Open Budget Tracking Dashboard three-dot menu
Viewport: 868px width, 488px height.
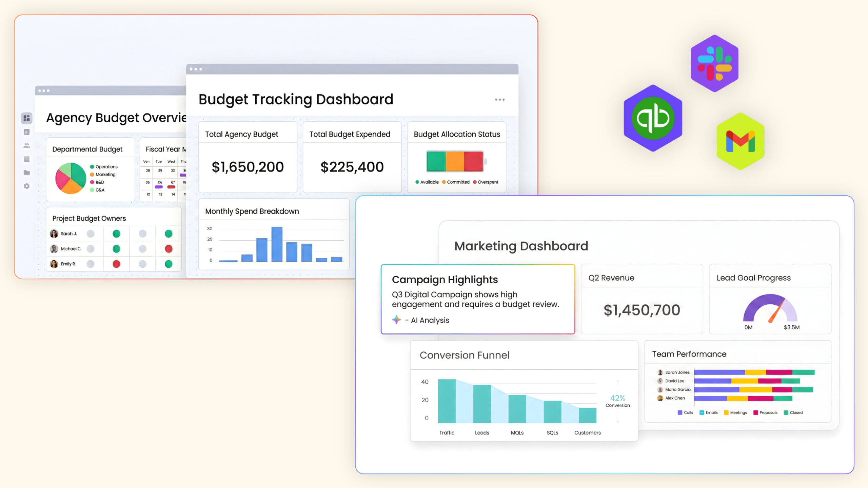(x=499, y=100)
